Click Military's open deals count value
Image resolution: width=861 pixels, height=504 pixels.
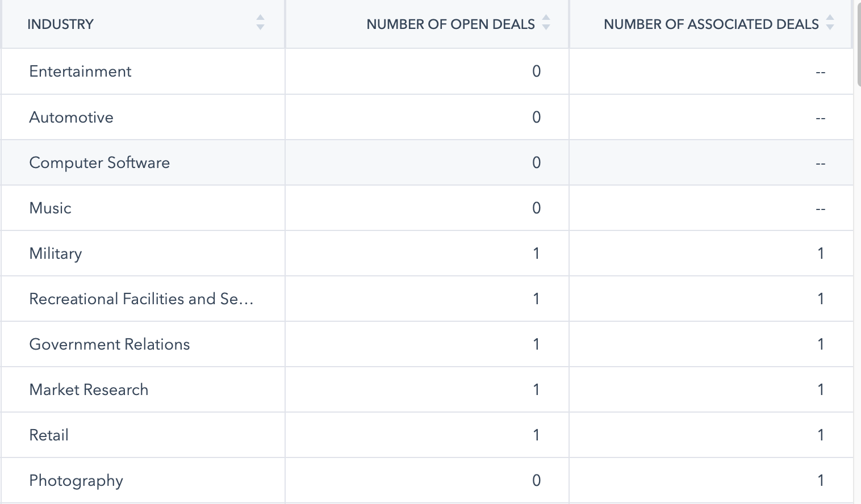point(536,253)
